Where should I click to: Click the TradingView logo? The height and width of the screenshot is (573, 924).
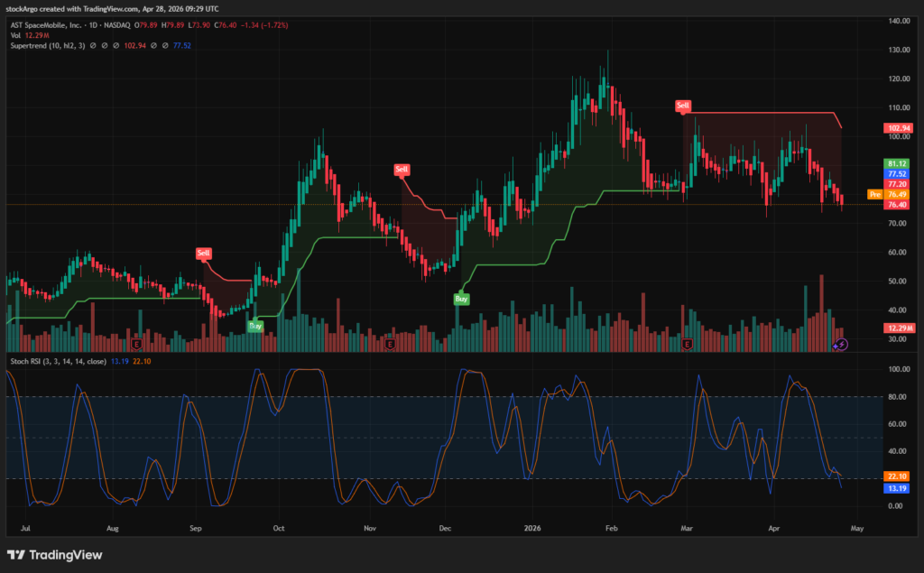coord(55,555)
